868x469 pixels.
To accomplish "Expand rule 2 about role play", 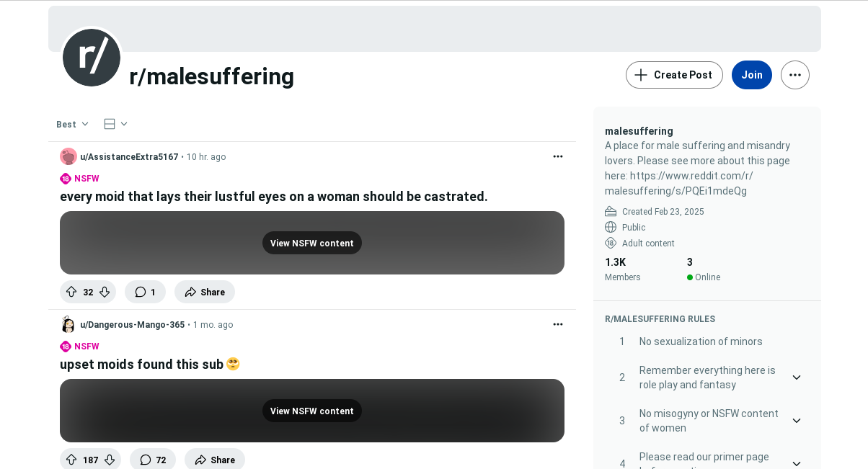I will click(796, 378).
